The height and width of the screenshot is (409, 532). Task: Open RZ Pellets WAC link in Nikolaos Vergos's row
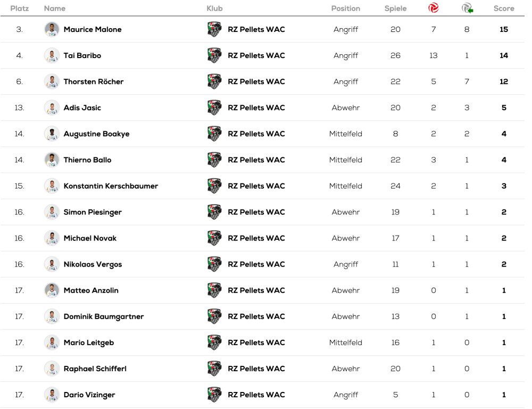256,264
